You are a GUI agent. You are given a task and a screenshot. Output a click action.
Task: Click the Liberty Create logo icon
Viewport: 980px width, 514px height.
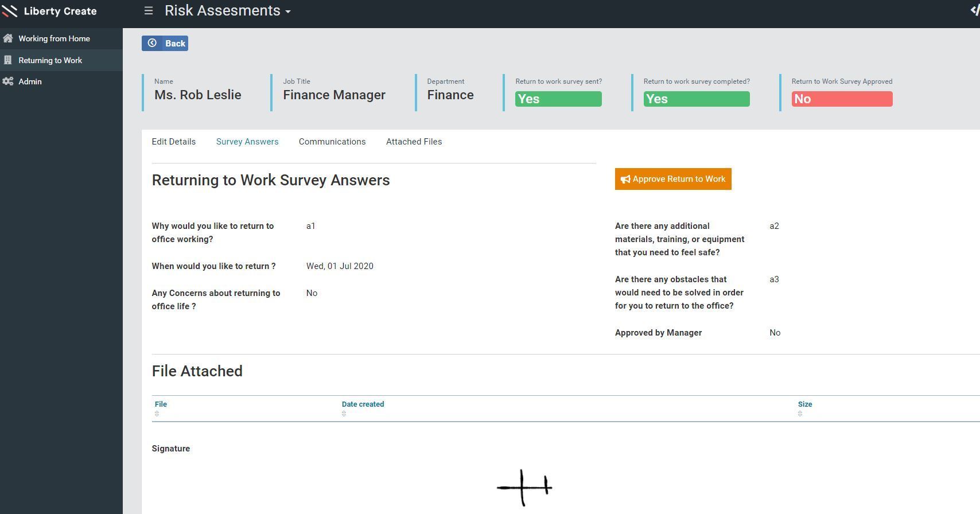[9, 11]
